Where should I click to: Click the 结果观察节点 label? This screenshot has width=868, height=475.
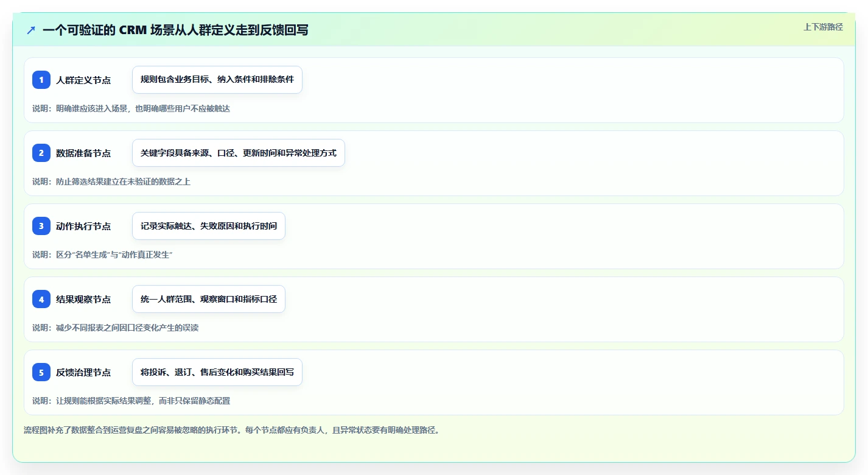[x=83, y=299]
